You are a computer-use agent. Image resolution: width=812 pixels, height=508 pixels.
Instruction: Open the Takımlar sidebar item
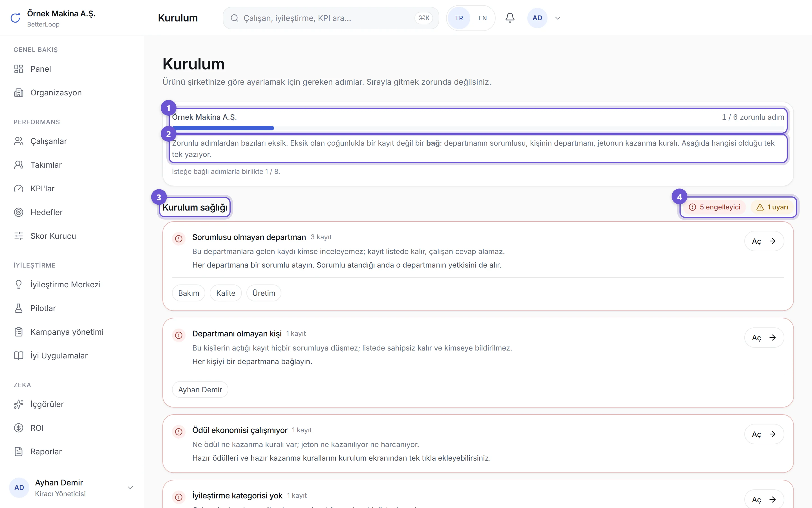[72, 165]
